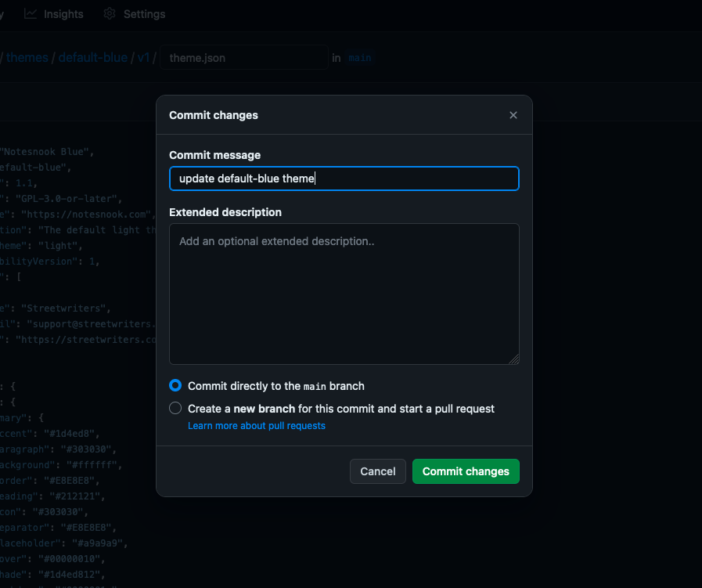Select Commit directly to main branch
The height and width of the screenshot is (588, 702).
[175, 386]
